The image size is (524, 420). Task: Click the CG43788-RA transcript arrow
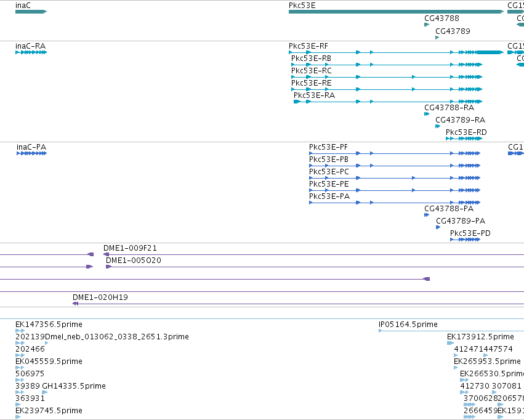427,114
